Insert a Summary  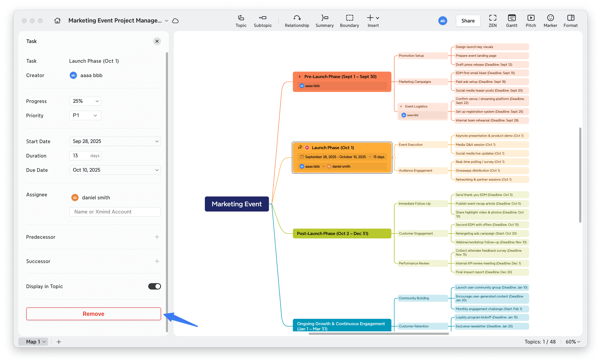(324, 21)
